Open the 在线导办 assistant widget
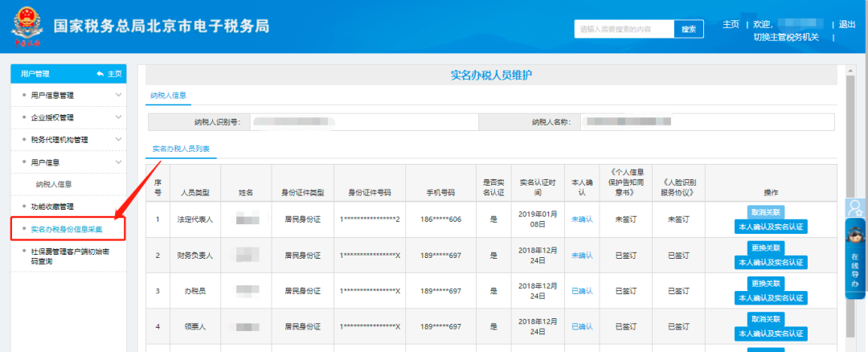 856,259
